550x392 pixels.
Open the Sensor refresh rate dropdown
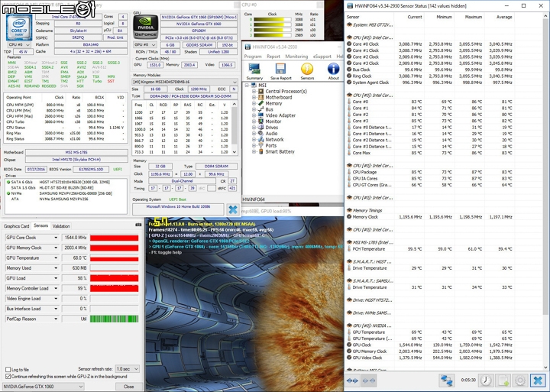[x=128, y=369]
